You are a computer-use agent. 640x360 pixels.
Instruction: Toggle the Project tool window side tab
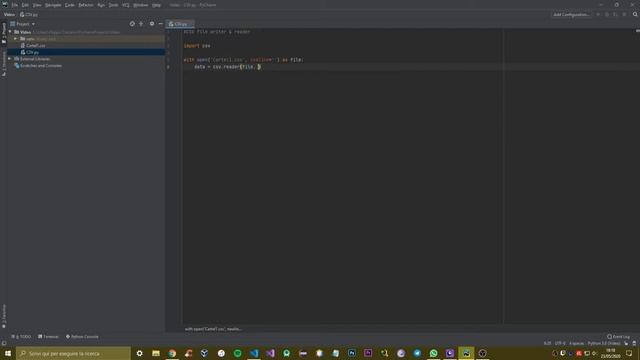point(4,33)
